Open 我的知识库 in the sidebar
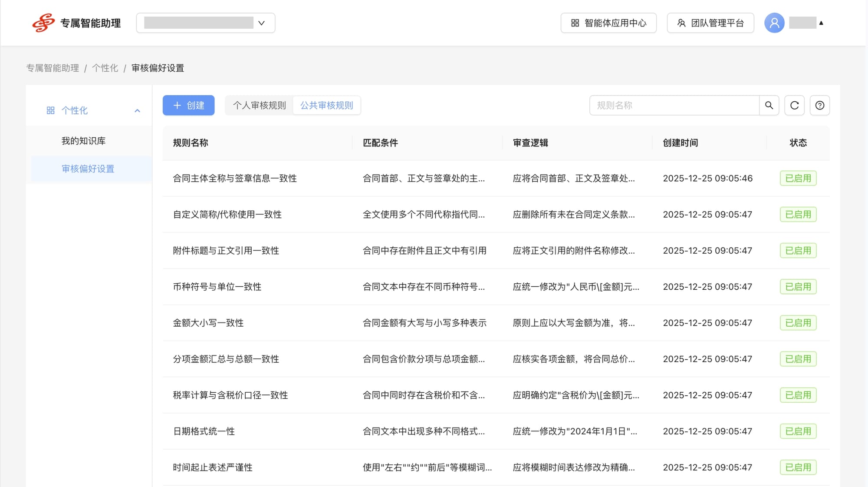This screenshot has height=487, width=868. point(83,141)
